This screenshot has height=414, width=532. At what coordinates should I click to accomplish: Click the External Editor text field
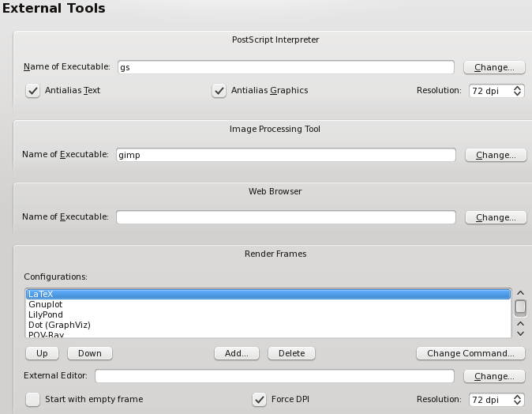click(275, 376)
